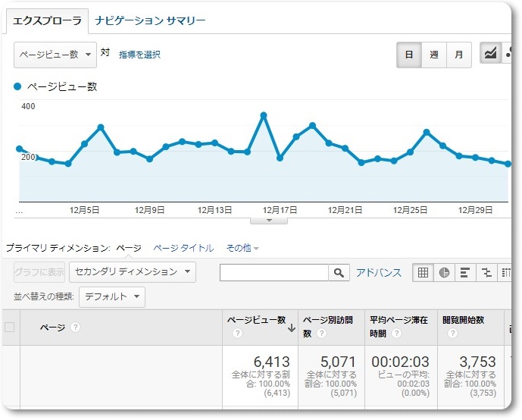Click the search magnifier button
Image resolution: width=522 pixels, height=420 pixels.
339,273
